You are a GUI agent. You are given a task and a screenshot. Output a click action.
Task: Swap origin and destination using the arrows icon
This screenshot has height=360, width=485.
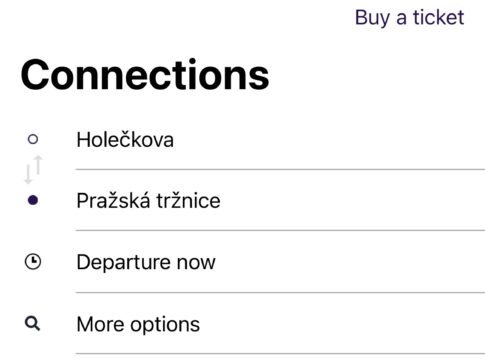coord(33,169)
